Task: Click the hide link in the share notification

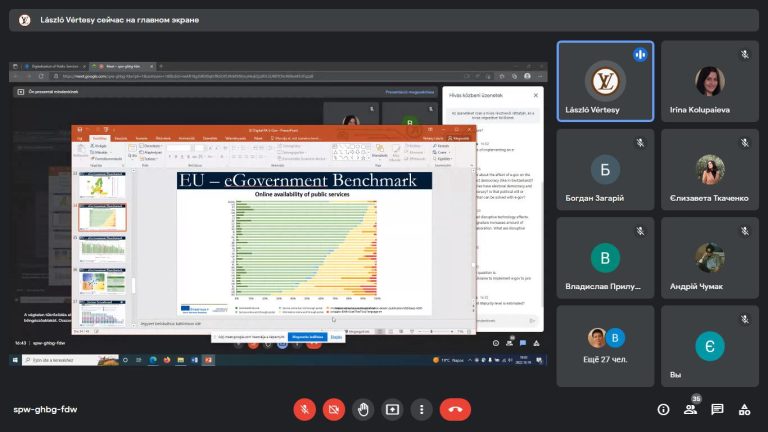Action: pyautogui.click(x=336, y=337)
